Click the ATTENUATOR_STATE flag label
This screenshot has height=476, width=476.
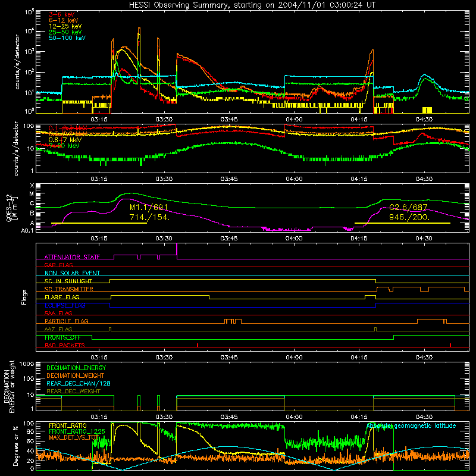click(72, 257)
